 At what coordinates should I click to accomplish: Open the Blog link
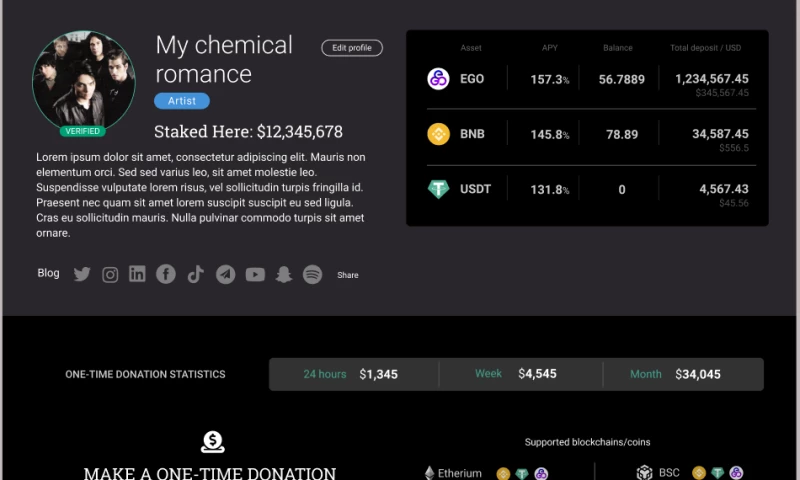click(x=48, y=273)
